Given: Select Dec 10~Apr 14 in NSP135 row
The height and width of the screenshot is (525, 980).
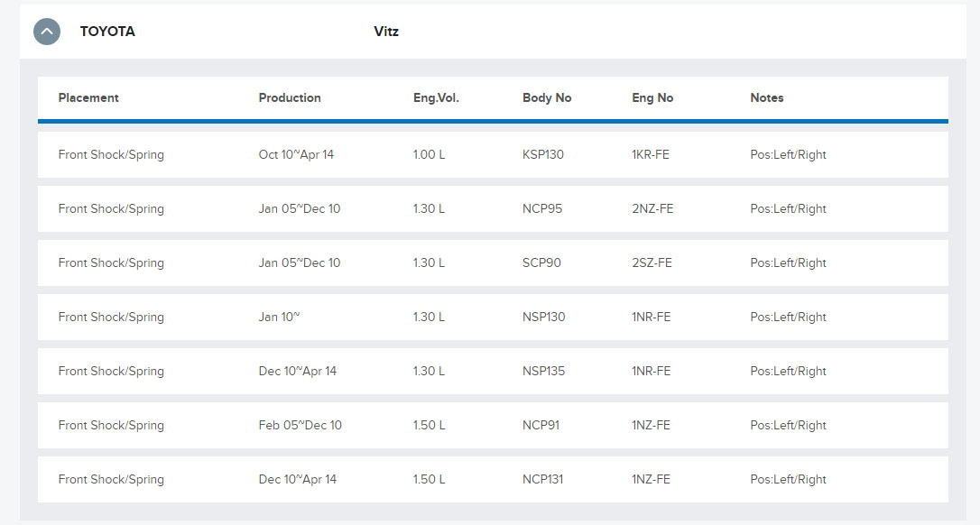Looking at the screenshot, I should pos(298,372).
